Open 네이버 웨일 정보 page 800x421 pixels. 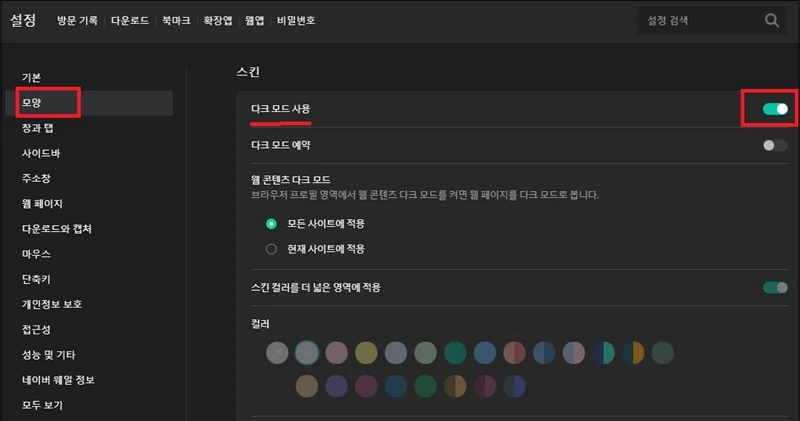coord(58,380)
